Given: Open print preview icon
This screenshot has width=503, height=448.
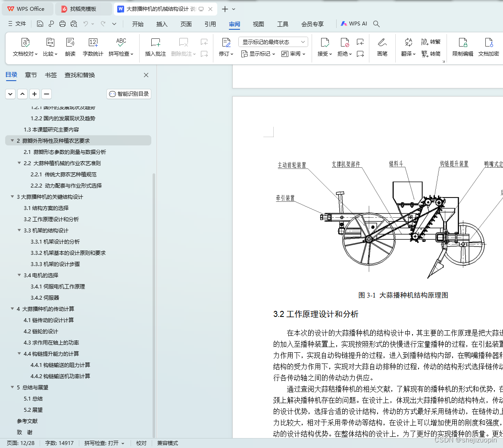Looking at the screenshot, I should pos(74,24).
